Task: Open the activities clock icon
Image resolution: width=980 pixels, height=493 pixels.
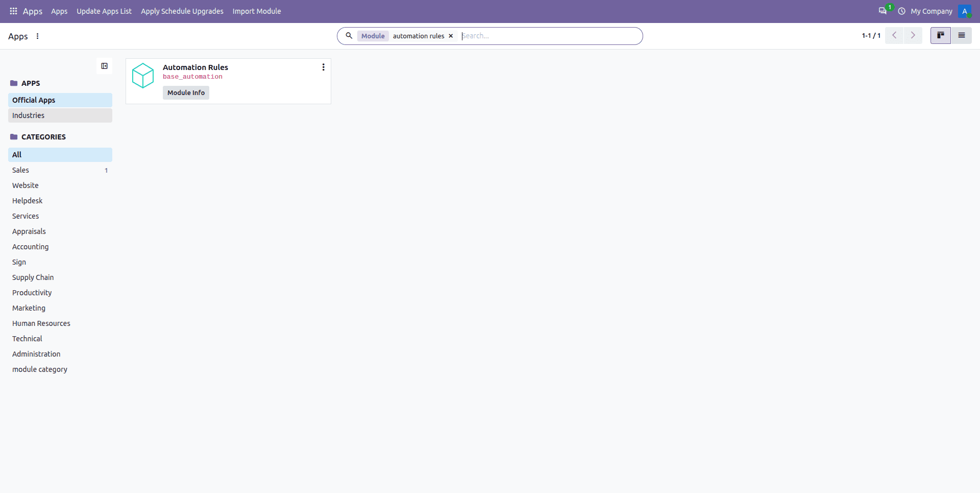Action: coord(902,11)
